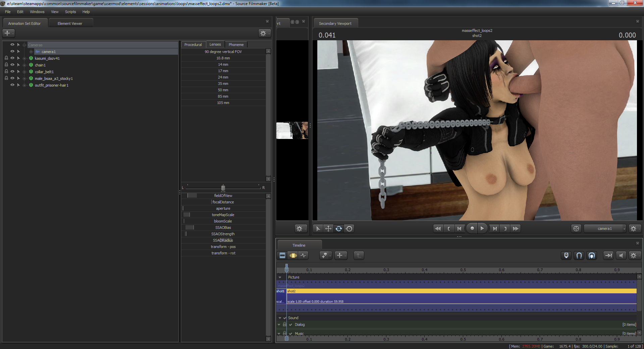Switch to the Graph Editor icon
Viewport: 644px width, 349px height.
click(304, 255)
